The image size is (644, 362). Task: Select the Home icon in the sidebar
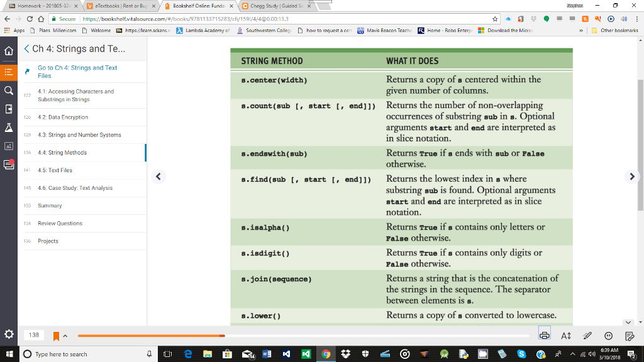pos(9,51)
